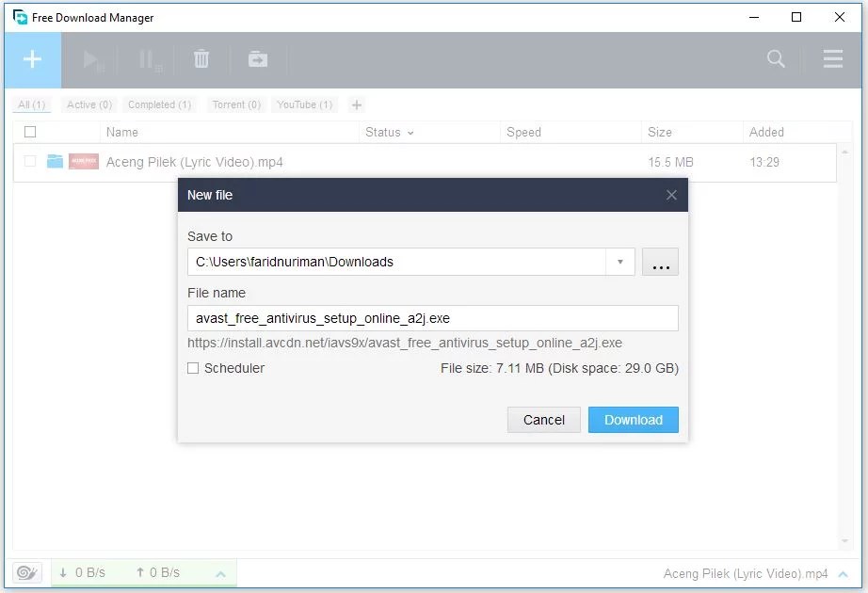Click the Pause all downloads icon
Viewport: 868px width, 593px height.
click(149, 60)
